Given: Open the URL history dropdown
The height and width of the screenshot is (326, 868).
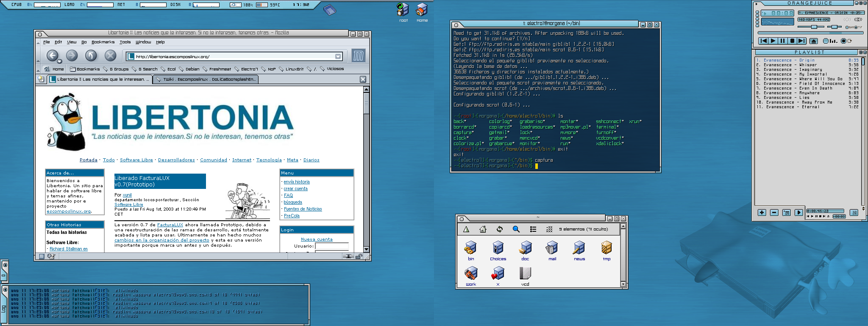Looking at the screenshot, I should pyautogui.click(x=338, y=56).
